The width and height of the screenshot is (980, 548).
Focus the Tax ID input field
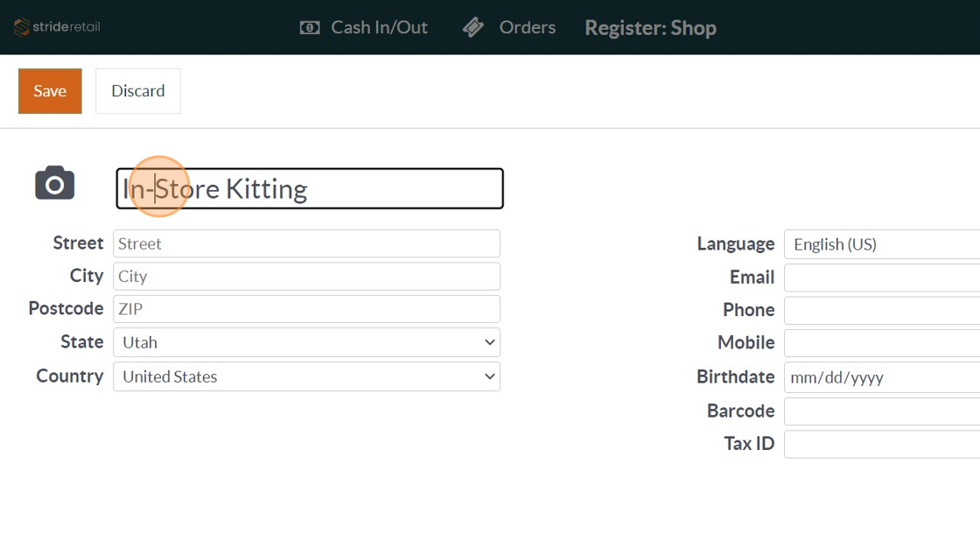coord(882,444)
